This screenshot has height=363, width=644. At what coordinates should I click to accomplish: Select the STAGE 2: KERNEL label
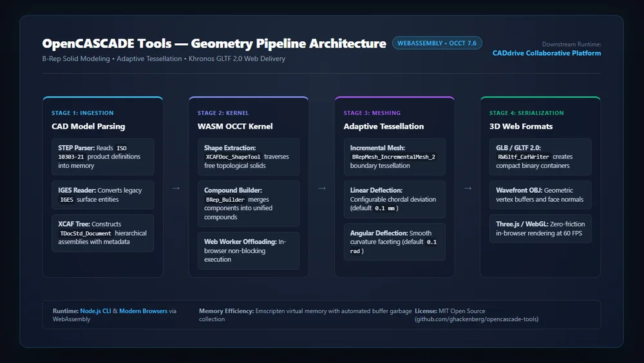[x=223, y=113]
